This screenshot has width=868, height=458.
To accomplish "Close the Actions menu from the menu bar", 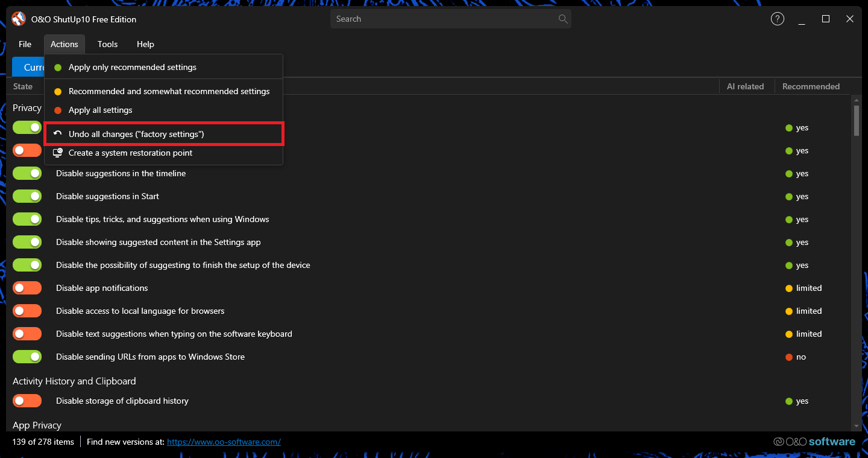I will pyautogui.click(x=64, y=44).
